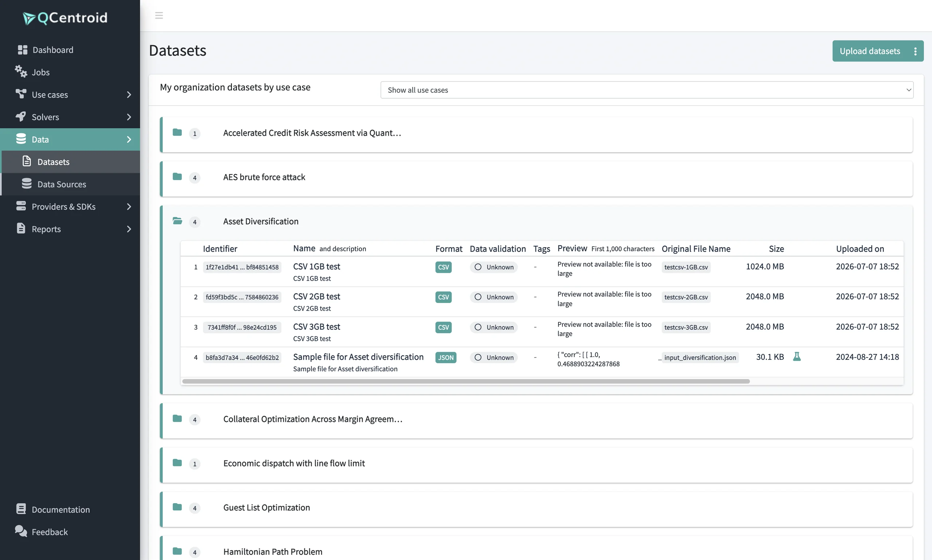
Task: Click the JSON format badge in row 4
Action: 446,357
